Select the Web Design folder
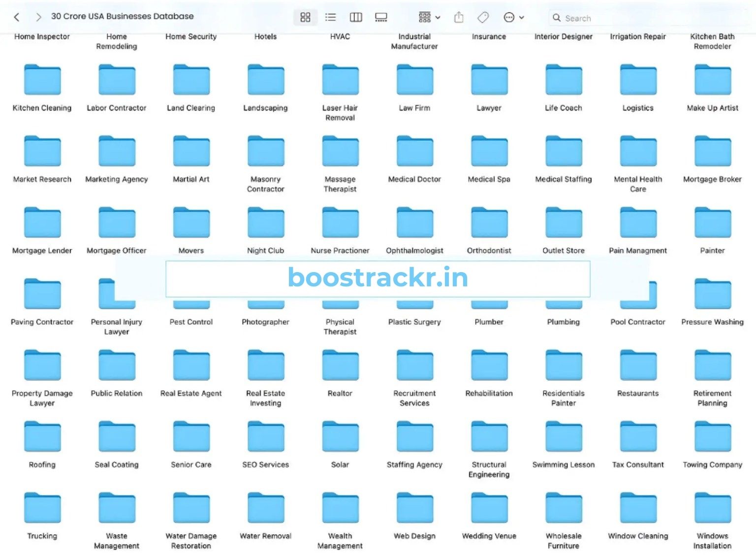The height and width of the screenshot is (558, 756). (x=414, y=508)
